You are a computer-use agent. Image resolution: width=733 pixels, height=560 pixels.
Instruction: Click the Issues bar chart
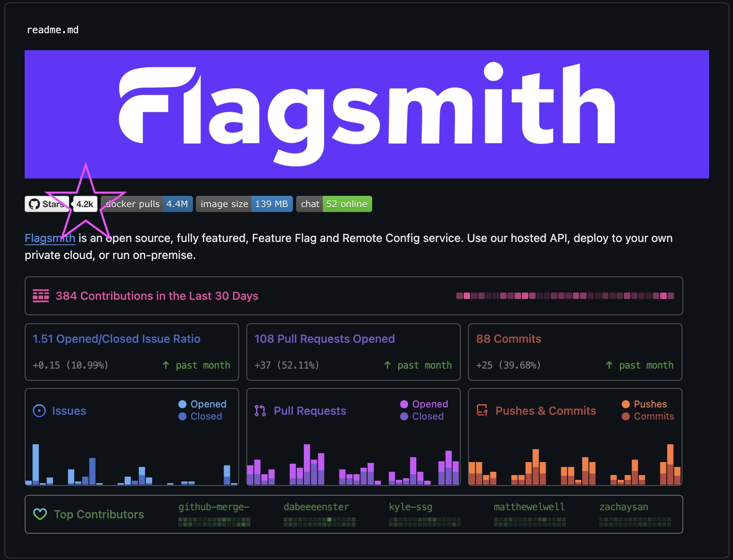pyautogui.click(x=132, y=464)
